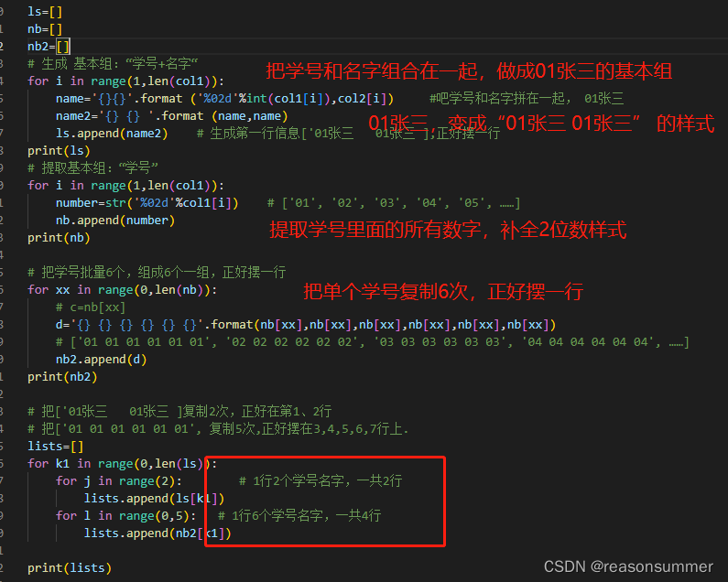Click the print(lists) statement at bottom
Image resolution: width=728 pixels, height=582 pixels.
[70, 568]
